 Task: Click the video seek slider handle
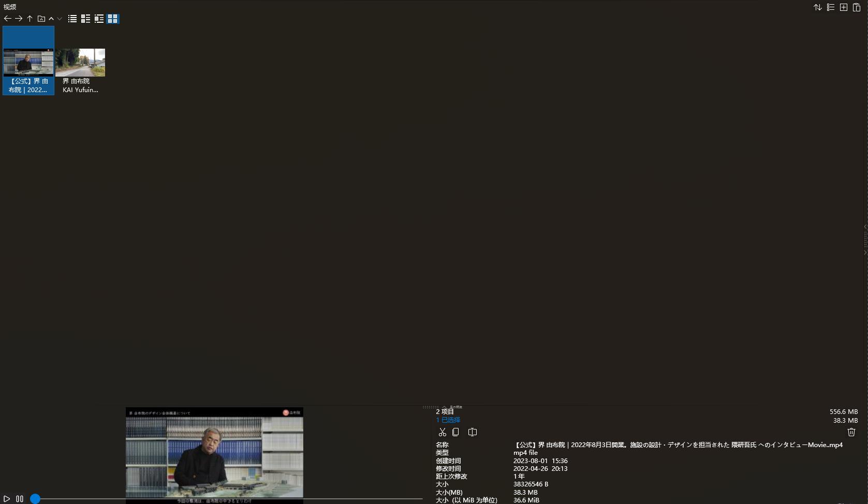(x=35, y=499)
